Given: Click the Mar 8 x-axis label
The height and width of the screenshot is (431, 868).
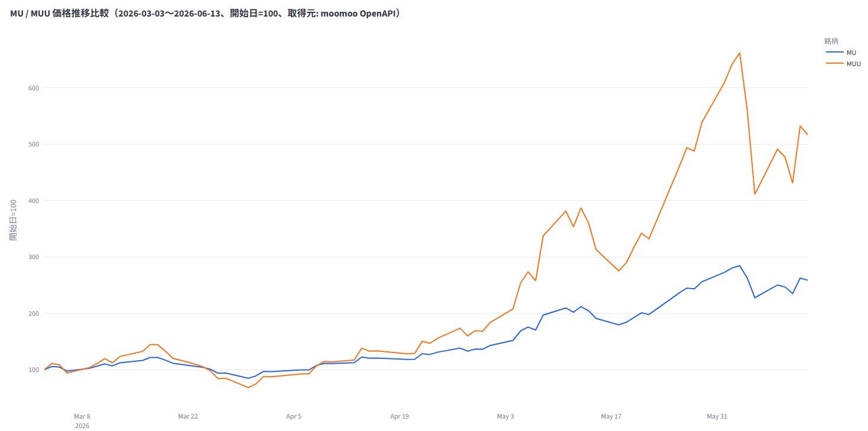Looking at the screenshot, I should 82,416.
